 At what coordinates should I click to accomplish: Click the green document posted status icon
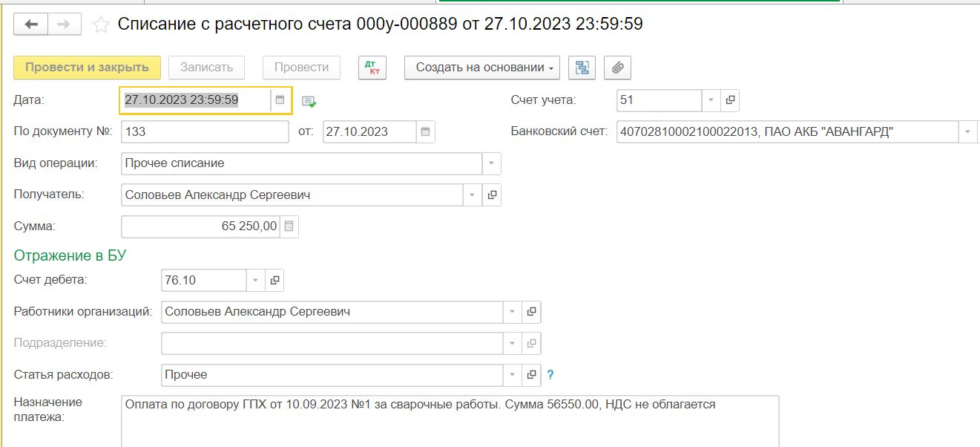[x=309, y=101]
